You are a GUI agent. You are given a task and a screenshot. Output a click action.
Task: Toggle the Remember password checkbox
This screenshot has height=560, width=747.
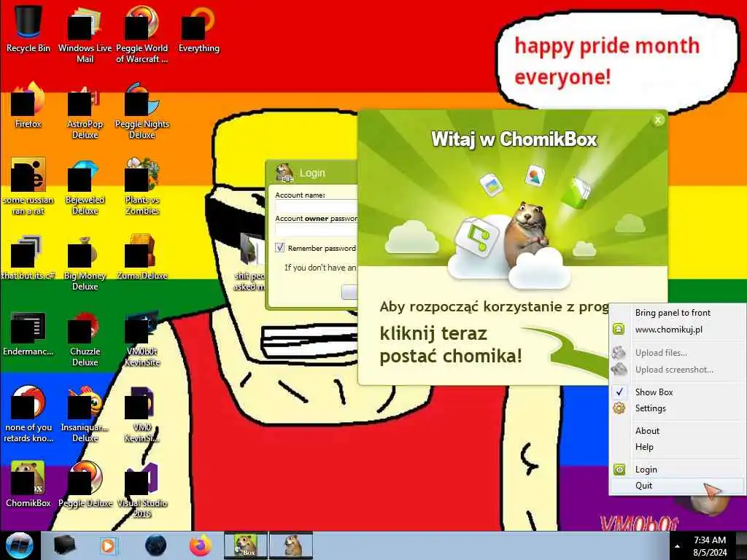click(x=280, y=248)
